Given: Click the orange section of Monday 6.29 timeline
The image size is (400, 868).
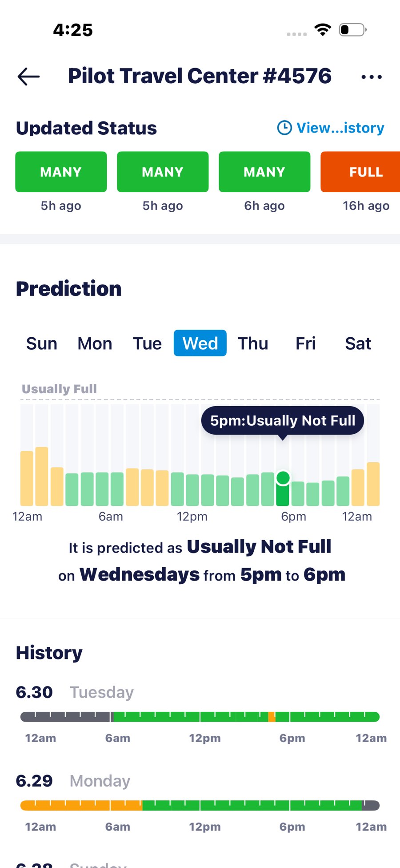Looking at the screenshot, I should pos(81,805).
